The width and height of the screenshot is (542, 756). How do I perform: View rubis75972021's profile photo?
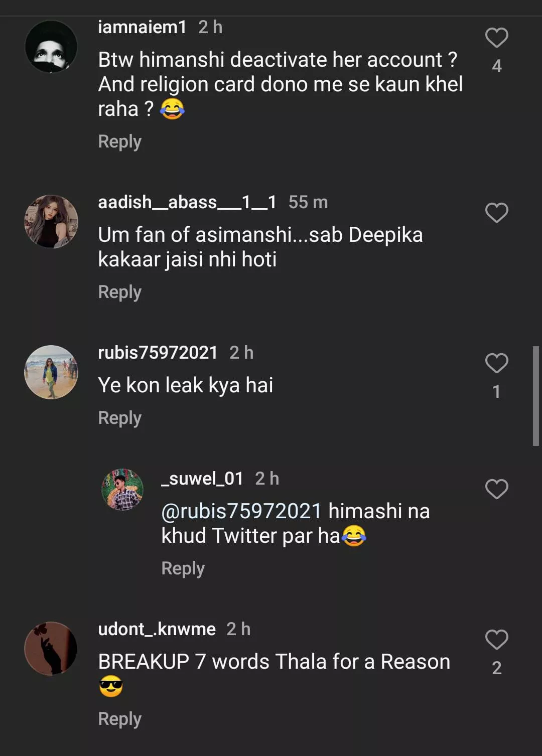(51, 372)
